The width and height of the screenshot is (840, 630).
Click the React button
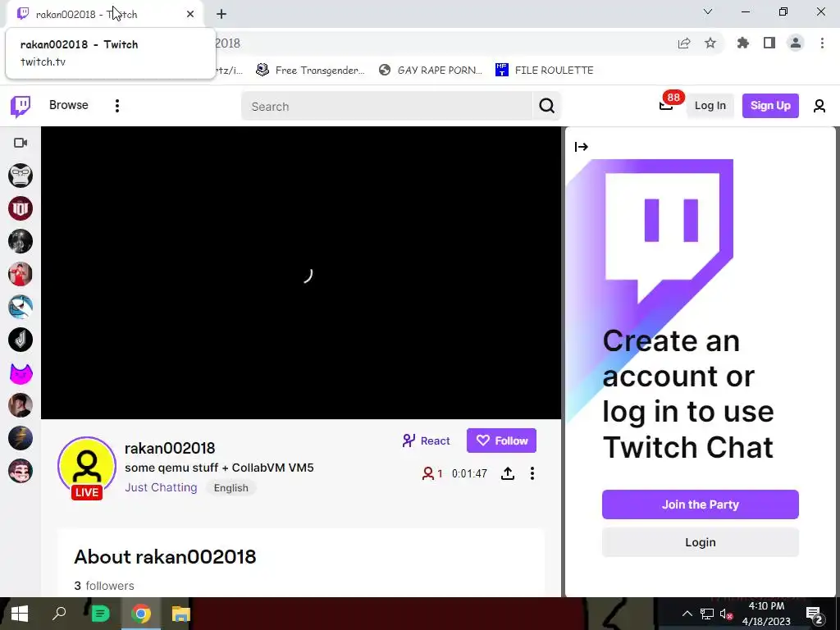pyautogui.click(x=426, y=441)
